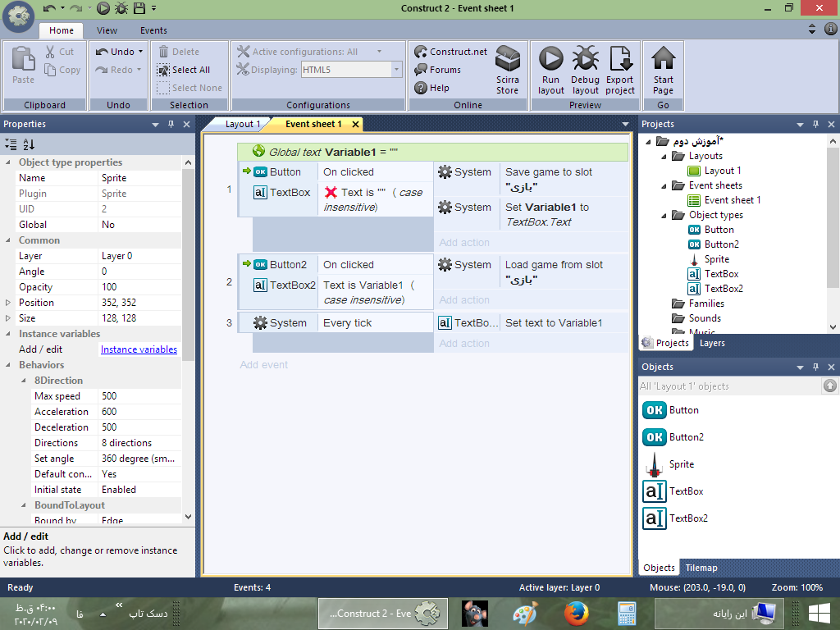Click the Cut scissors icon
This screenshot has width=840, height=630.
pyautogui.click(x=50, y=52)
